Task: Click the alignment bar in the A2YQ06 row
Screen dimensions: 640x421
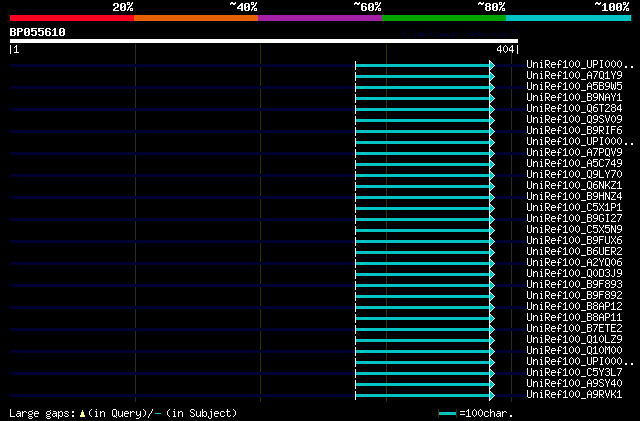Action: click(422, 264)
